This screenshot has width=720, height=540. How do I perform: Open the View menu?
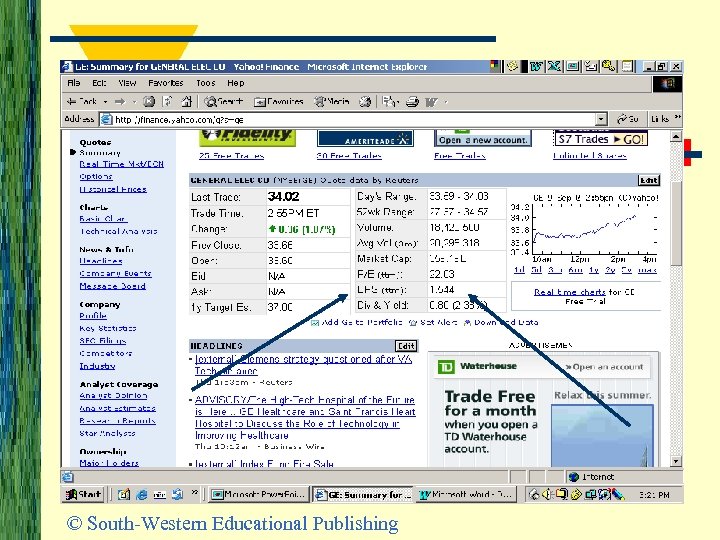coord(127,83)
